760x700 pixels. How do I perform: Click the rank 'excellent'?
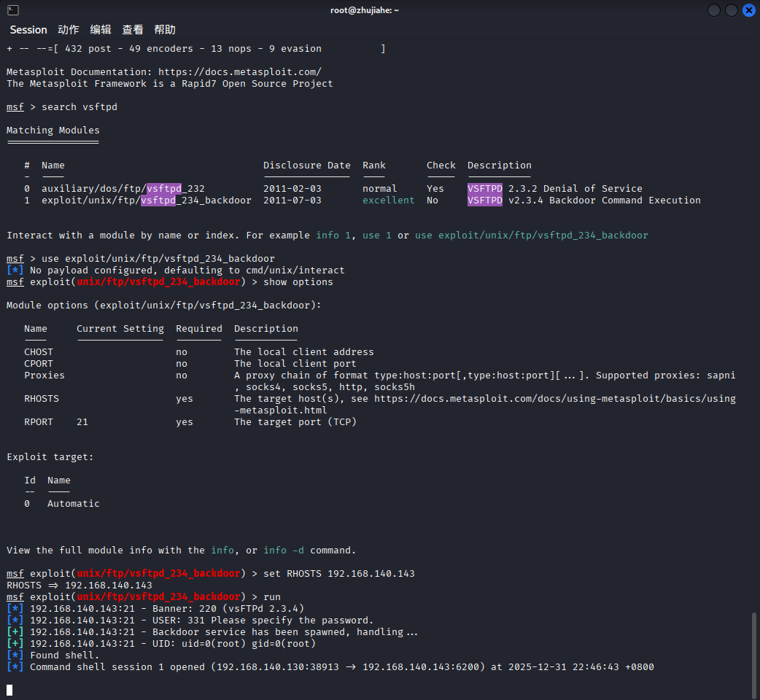tap(389, 200)
